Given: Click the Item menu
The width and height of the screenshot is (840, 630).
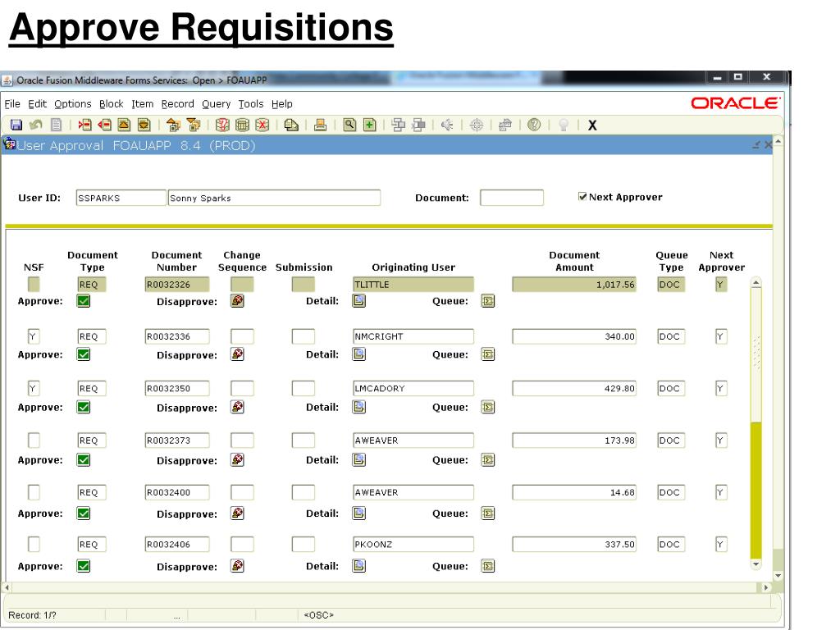Looking at the screenshot, I should (x=143, y=104).
